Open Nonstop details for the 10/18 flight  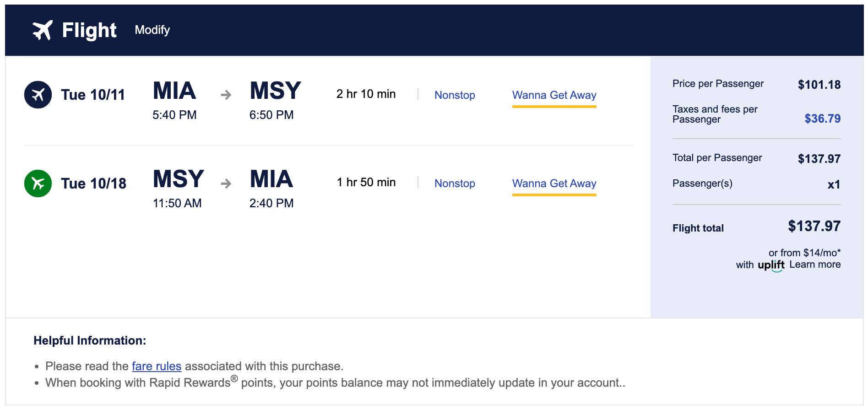click(x=454, y=183)
